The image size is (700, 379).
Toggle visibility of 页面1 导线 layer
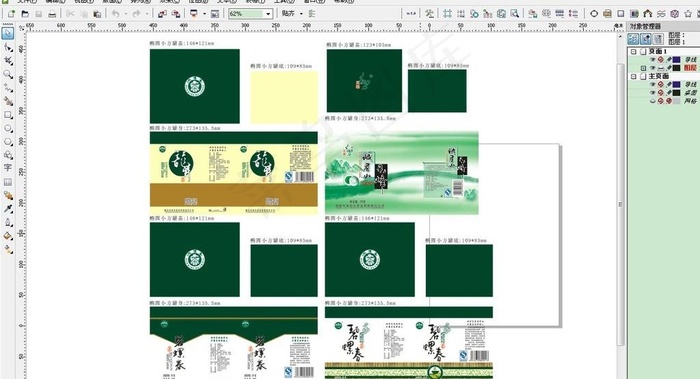click(x=653, y=59)
